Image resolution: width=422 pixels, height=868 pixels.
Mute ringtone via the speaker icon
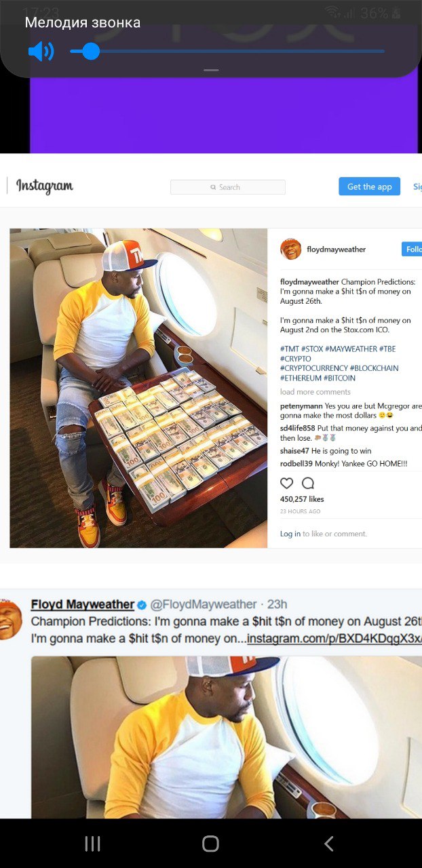click(41, 52)
